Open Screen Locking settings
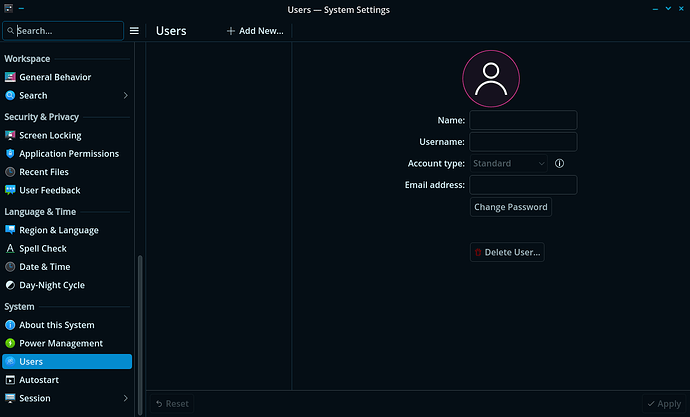The image size is (690, 417). point(50,135)
